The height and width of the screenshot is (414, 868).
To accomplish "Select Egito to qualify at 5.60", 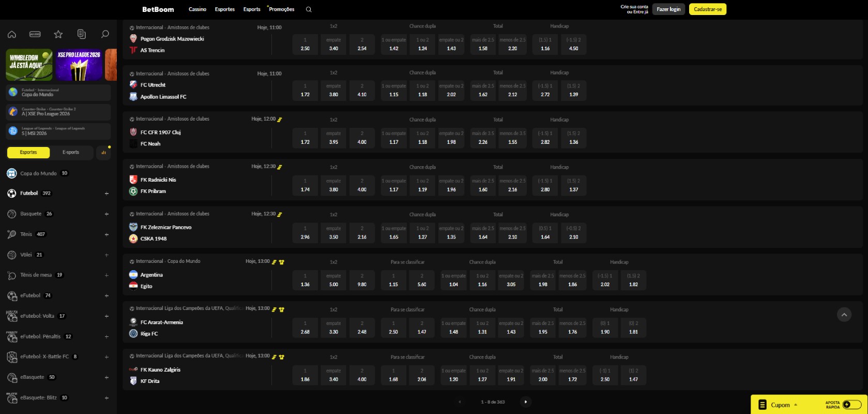I will [422, 280].
